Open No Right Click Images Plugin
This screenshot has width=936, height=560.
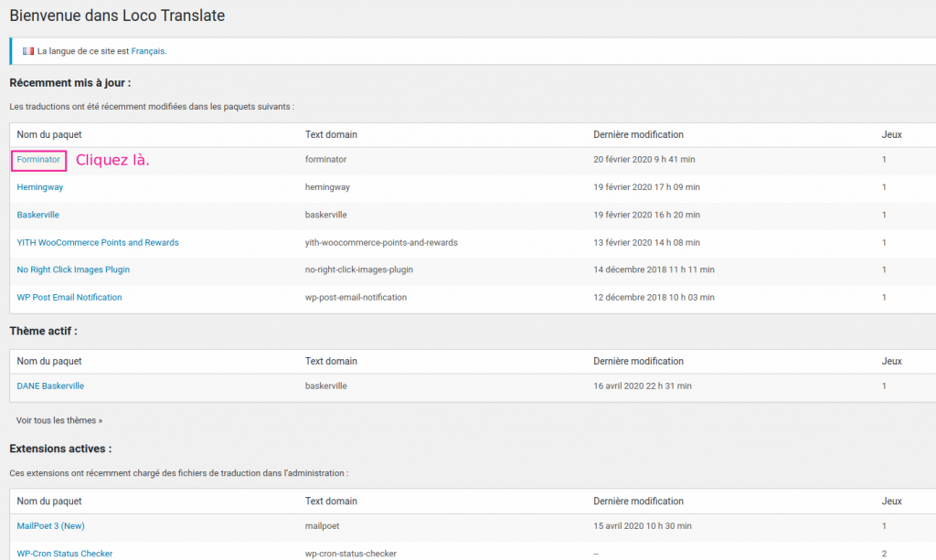click(73, 269)
